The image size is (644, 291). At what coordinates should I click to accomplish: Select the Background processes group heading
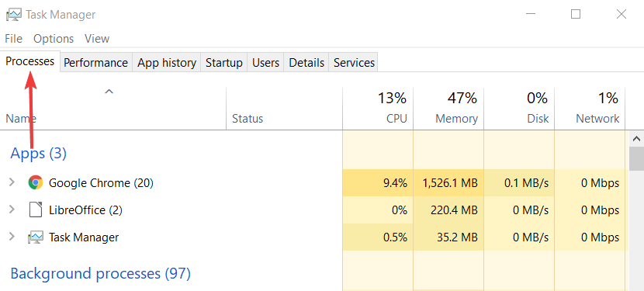101,273
